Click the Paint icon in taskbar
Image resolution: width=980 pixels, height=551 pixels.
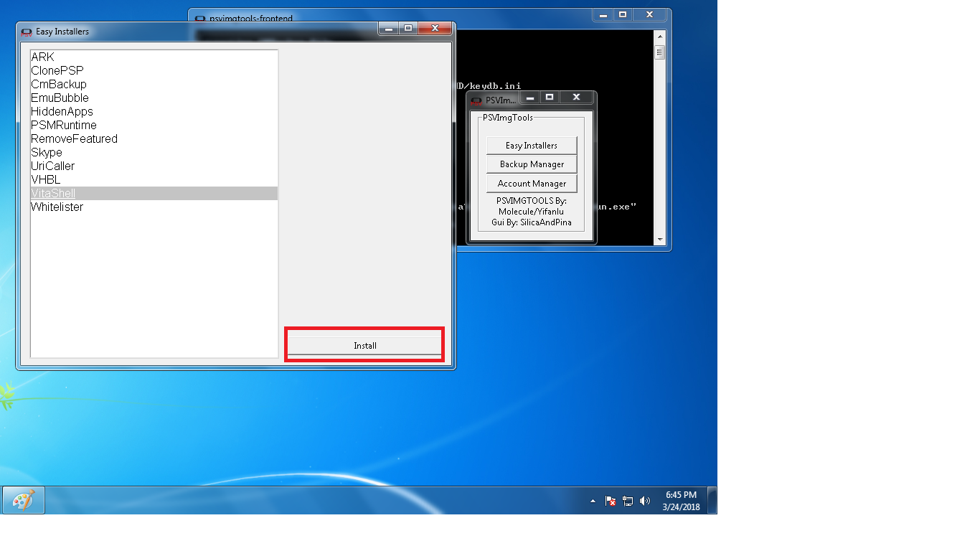pyautogui.click(x=24, y=500)
